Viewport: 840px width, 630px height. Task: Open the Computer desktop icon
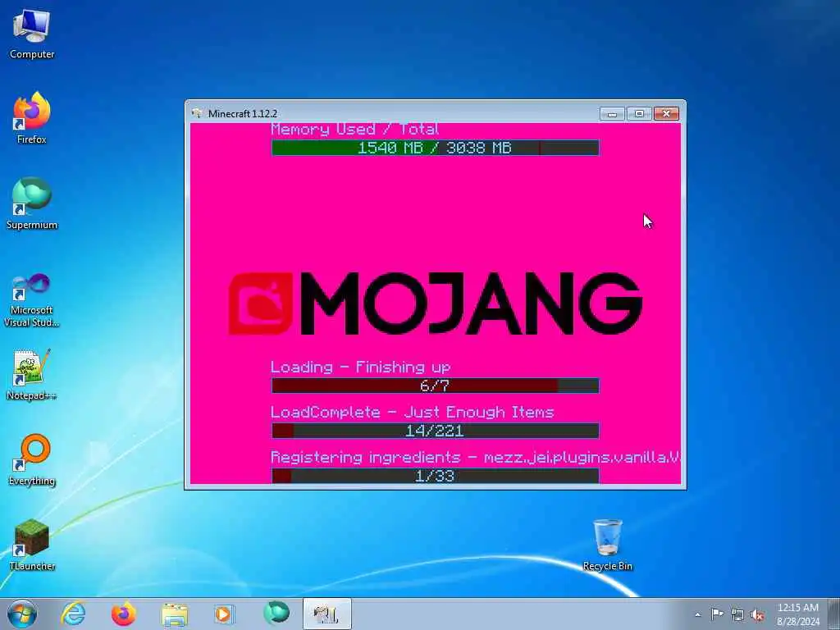point(32,34)
